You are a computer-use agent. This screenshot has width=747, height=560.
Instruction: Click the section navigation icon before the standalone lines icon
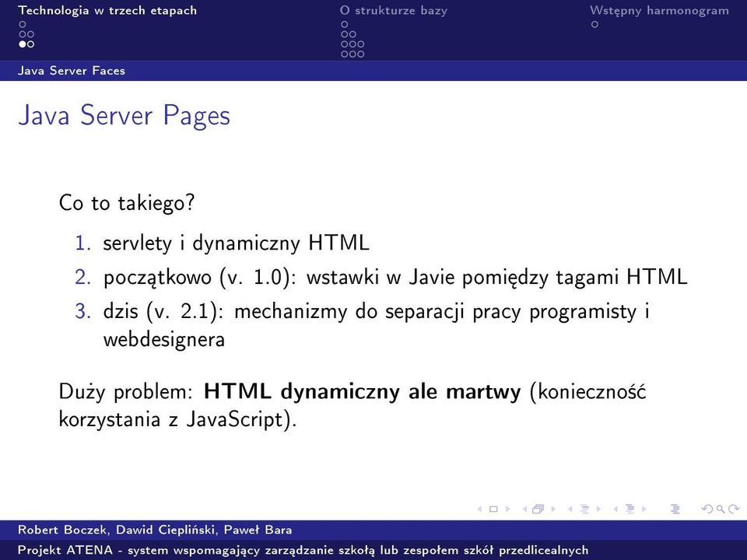[x=630, y=509]
